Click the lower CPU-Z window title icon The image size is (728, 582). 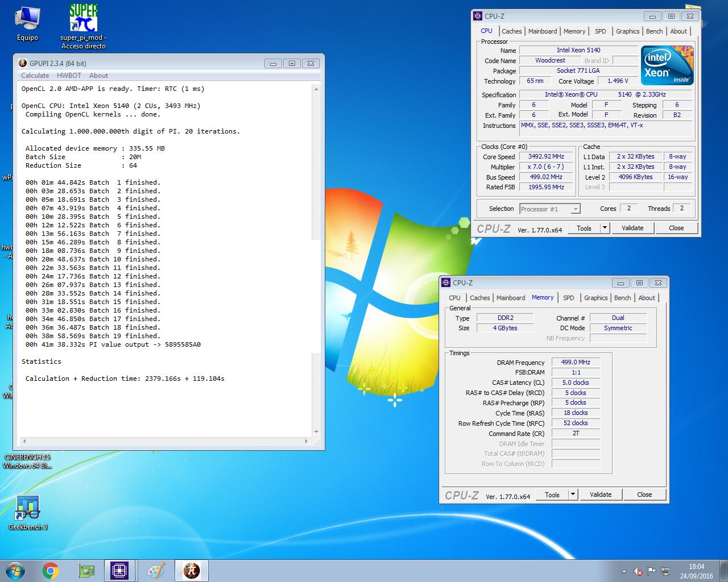[x=446, y=282]
